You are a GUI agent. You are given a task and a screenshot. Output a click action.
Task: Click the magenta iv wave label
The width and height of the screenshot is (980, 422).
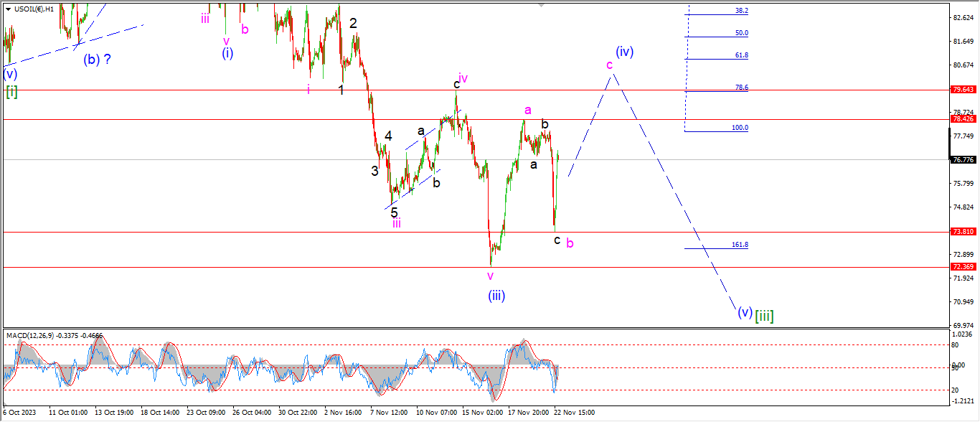pos(463,78)
